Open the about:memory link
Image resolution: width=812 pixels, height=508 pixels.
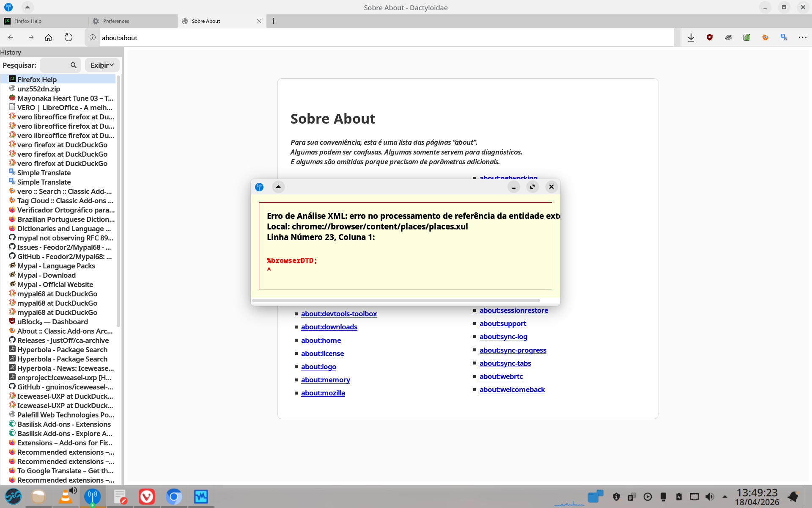coord(325,380)
